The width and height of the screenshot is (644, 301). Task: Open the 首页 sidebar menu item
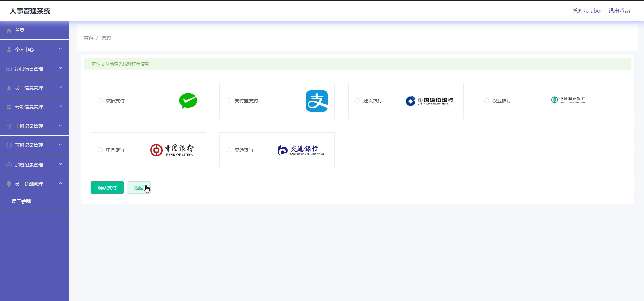[34, 30]
